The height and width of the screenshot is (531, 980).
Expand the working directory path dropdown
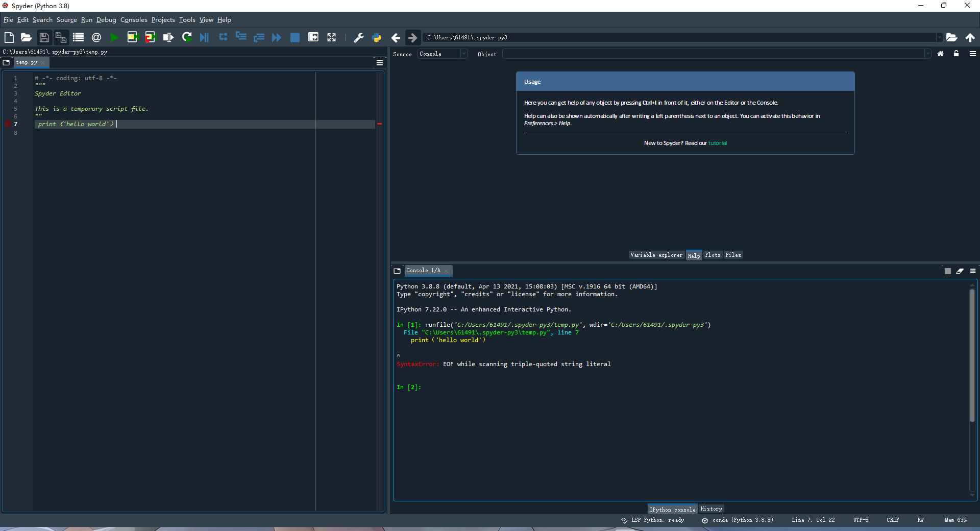click(x=939, y=37)
